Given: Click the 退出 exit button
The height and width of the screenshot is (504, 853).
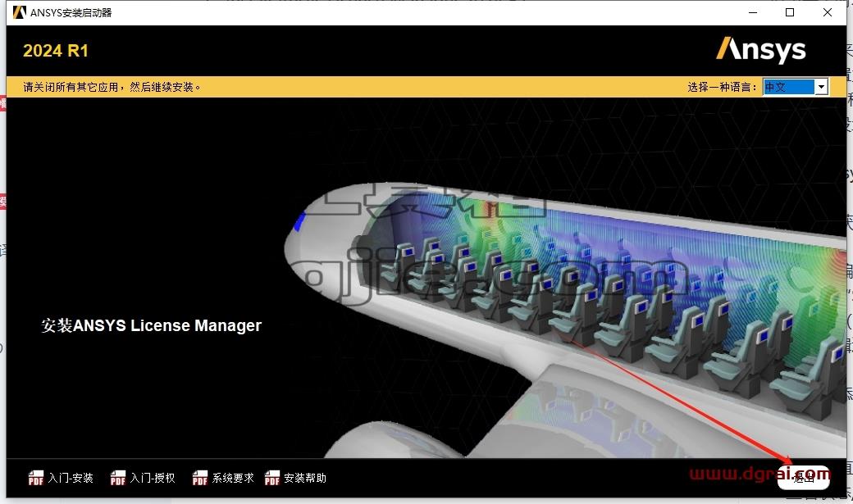Looking at the screenshot, I should pyautogui.click(x=804, y=478).
